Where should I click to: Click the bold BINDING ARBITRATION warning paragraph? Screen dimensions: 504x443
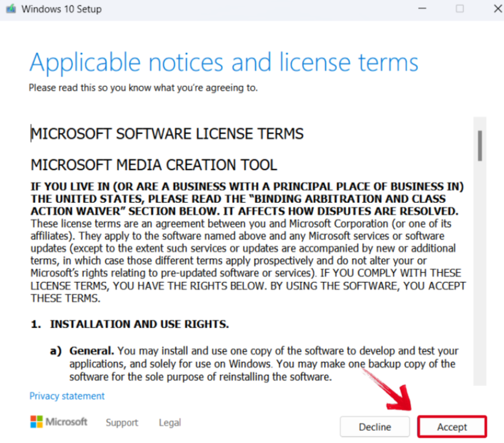click(x=247, y=198)
